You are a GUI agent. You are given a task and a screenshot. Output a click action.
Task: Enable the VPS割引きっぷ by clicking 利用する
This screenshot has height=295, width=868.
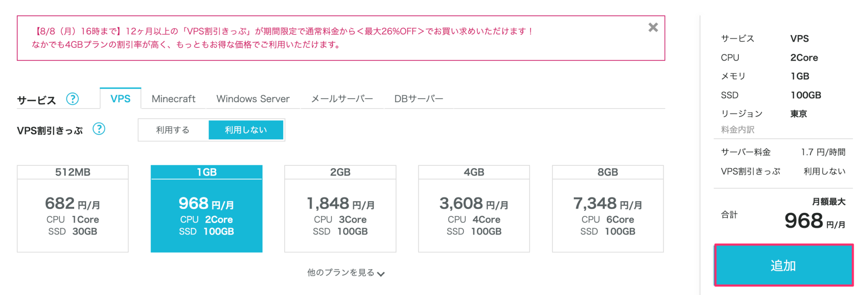[x=172, y=130]
